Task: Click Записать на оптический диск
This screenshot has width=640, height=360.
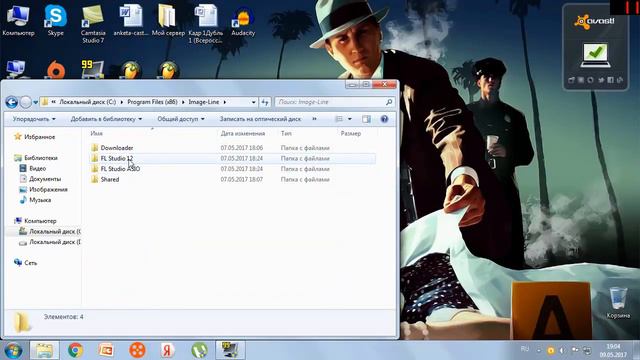Action: (x=260, y=119)
